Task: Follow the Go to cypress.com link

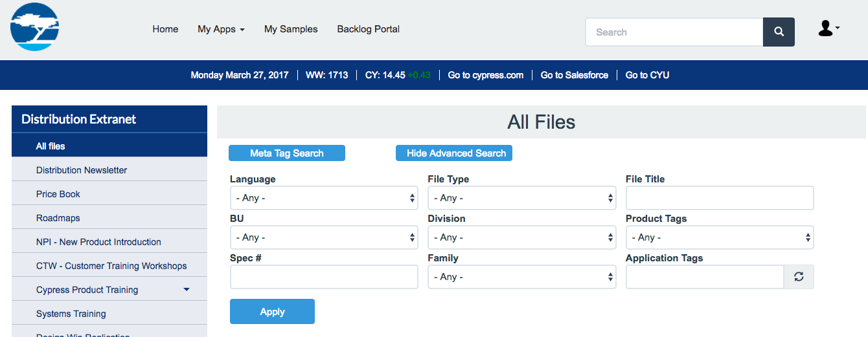Action: point(486,75)
